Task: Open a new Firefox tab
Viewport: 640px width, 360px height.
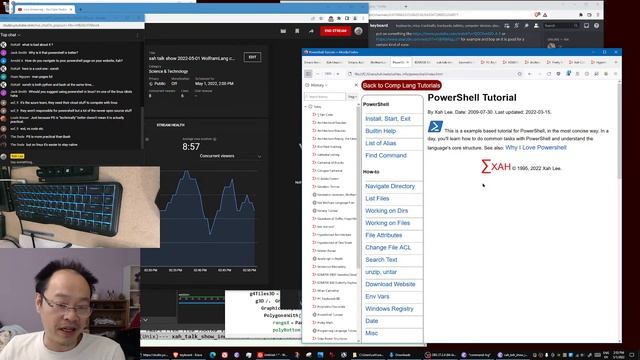Action: pos(616,62)
